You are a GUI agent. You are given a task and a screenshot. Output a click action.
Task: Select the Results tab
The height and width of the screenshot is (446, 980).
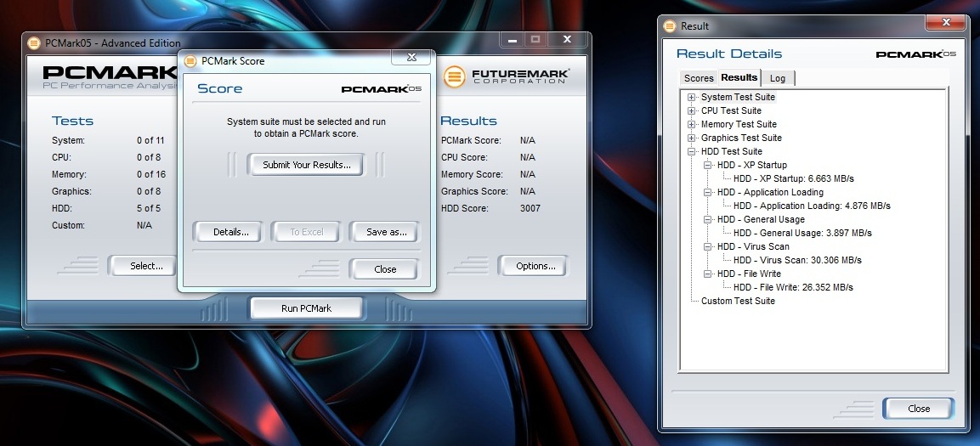tap(739, 77)
